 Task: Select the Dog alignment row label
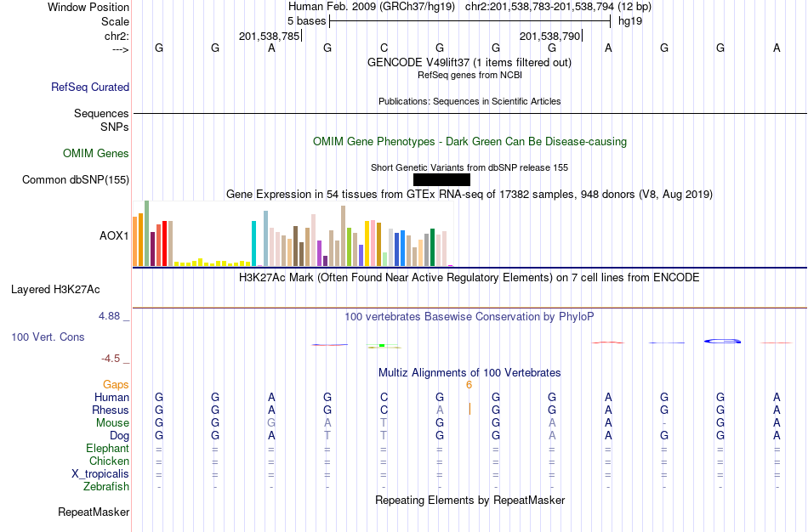click(x=119, y=436)
